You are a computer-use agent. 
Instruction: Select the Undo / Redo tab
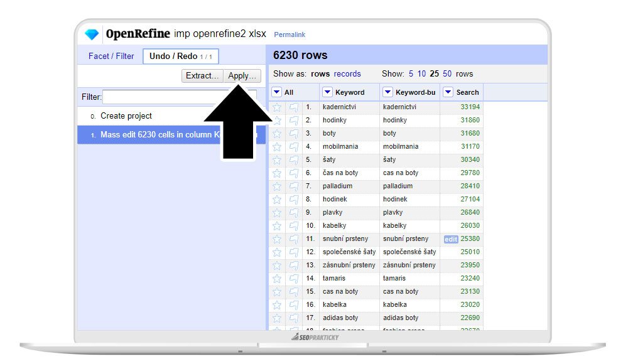(181, 56)
